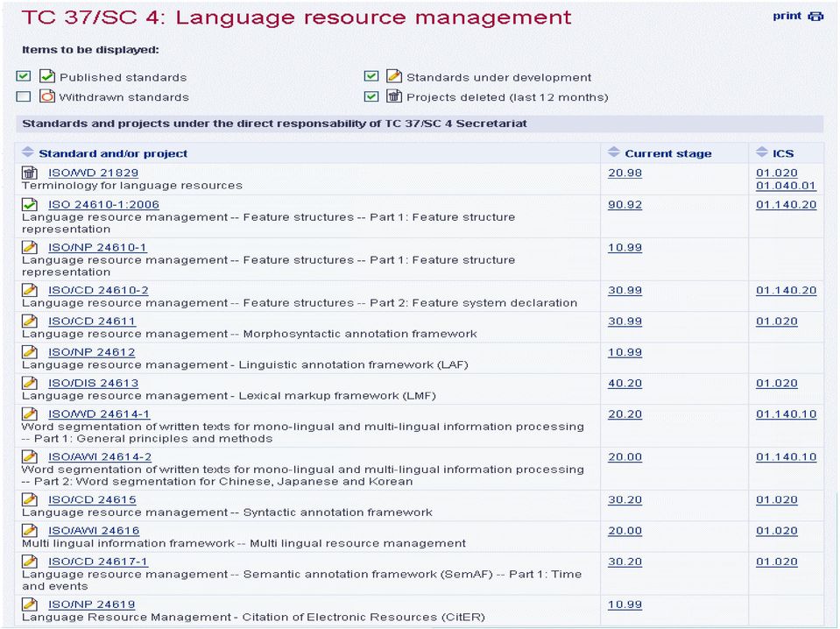Click ICS 01.140.10 for ISO/WD 24614-1
840x629 pixels.
tap(786, 414)
